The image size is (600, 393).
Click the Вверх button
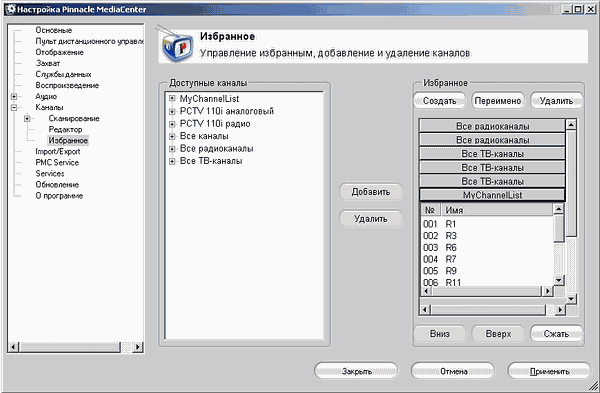point(498,334)
